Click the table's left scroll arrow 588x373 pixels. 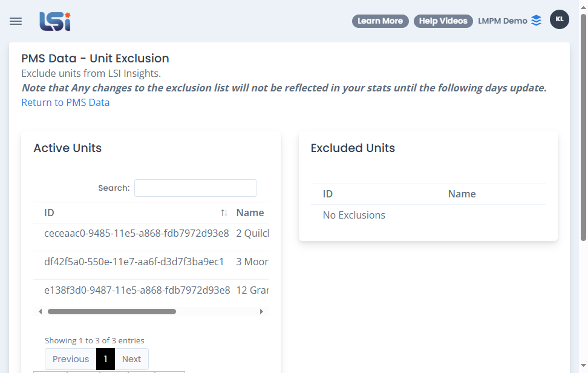tap(40, 311)
